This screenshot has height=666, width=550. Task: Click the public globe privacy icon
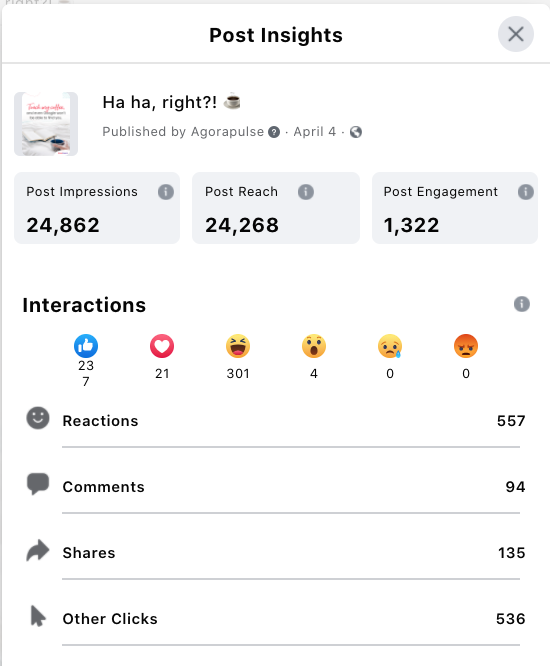click(x=356, y=132)
